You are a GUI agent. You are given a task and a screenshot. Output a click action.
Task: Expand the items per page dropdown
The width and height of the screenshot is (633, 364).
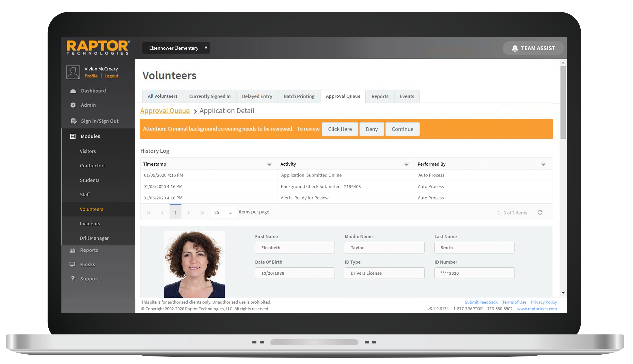[x=230, y=213]
